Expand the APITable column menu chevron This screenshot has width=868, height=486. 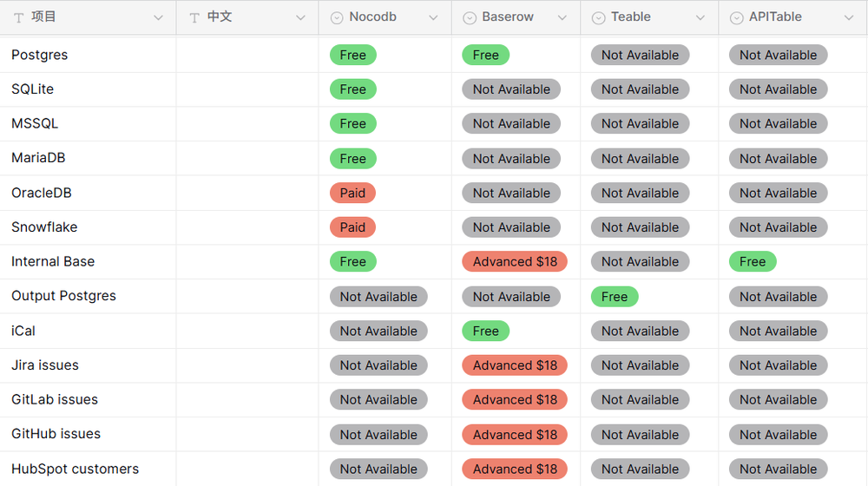[849, 17]
